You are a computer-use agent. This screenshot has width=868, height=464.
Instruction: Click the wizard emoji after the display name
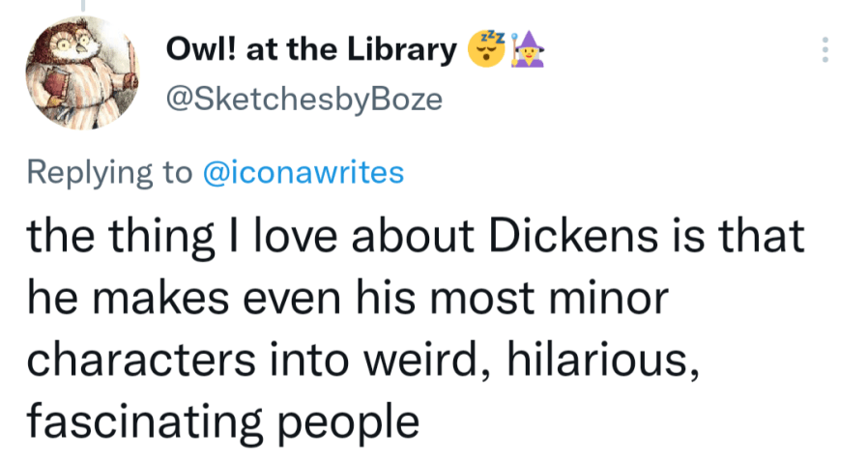tap(529, 50)
